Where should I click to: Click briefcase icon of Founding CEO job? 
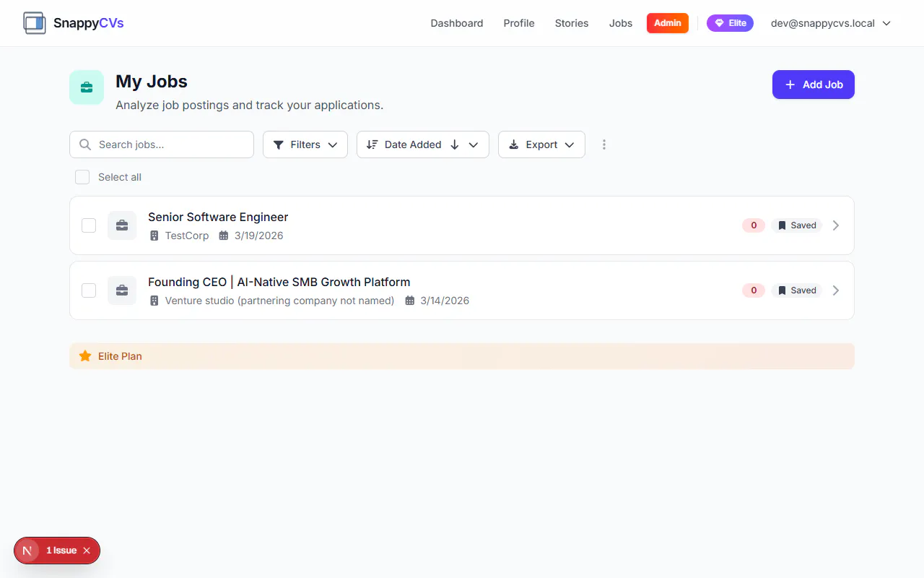[122, 290]
